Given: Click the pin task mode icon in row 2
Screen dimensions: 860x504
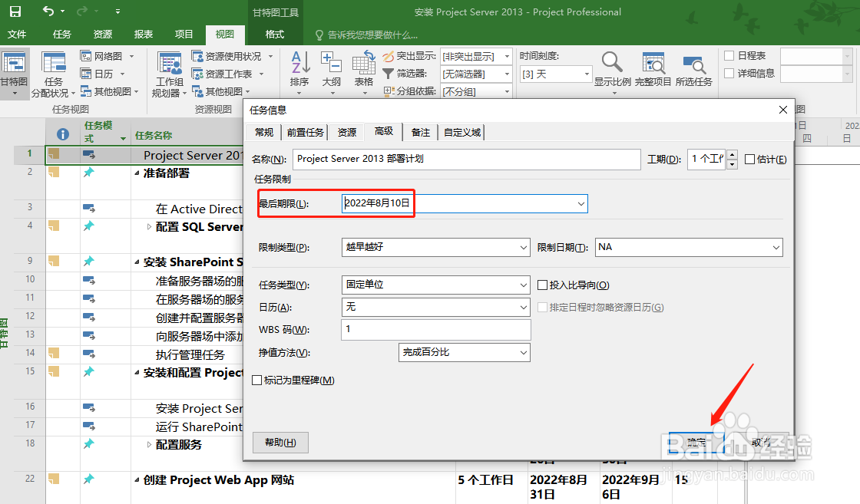Looking at the screenshot, I should (x=88, y=173).
